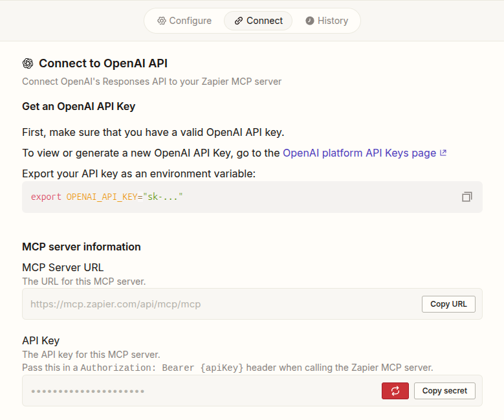Switch to the Connect tab
The image size is (504, 420).
click(258, 21)
